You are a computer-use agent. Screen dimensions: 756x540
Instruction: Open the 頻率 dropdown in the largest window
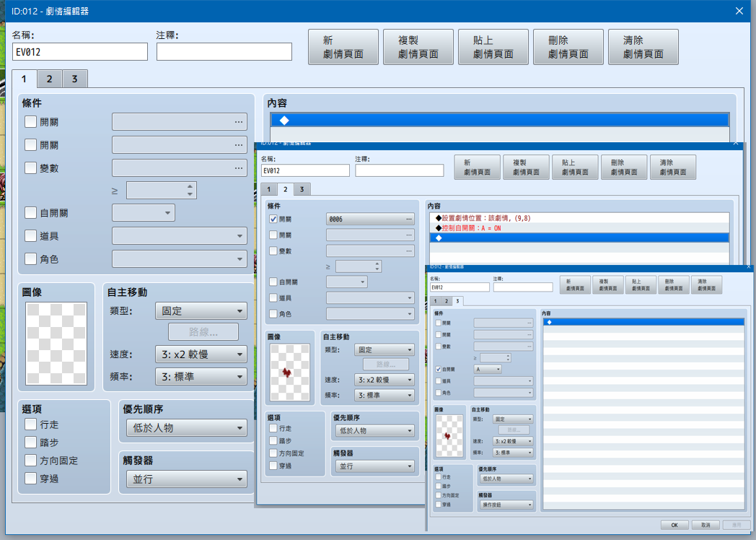[x=201, y=376]
